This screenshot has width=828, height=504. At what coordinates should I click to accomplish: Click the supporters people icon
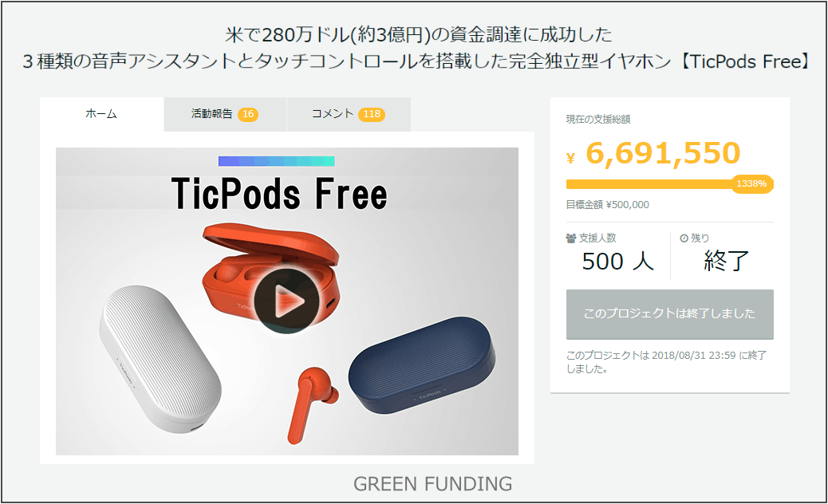coord(571,238)
